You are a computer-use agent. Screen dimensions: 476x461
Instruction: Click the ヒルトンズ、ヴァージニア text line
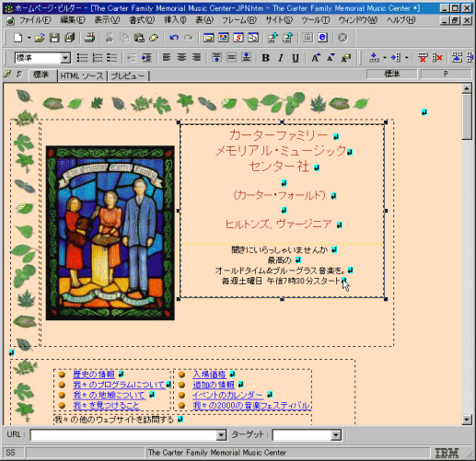tap(279, 225)
